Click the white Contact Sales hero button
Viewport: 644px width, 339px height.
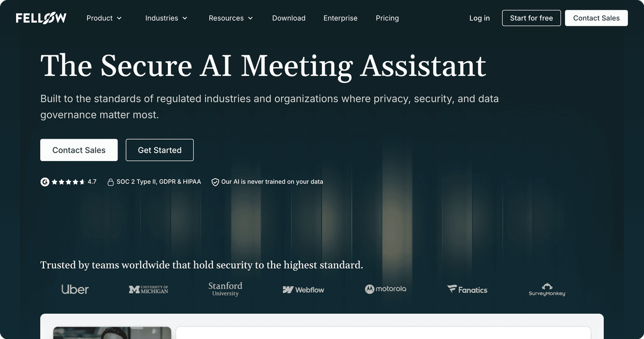[x=79, y=150]
